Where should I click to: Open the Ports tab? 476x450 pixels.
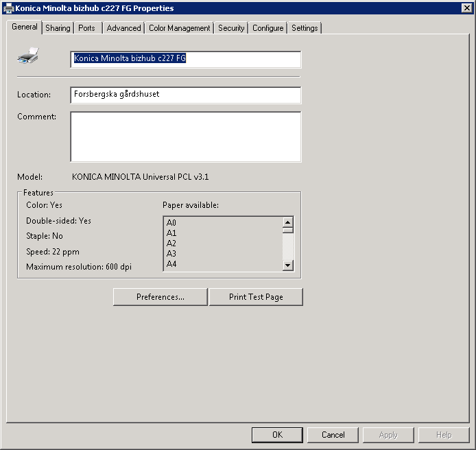pyautogui.click(x=87, y=28)
